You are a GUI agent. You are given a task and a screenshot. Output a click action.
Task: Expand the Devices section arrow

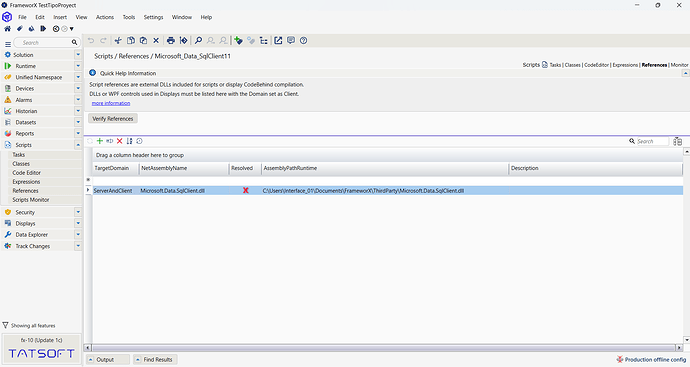pyautogui.click(x=78, y=88)
